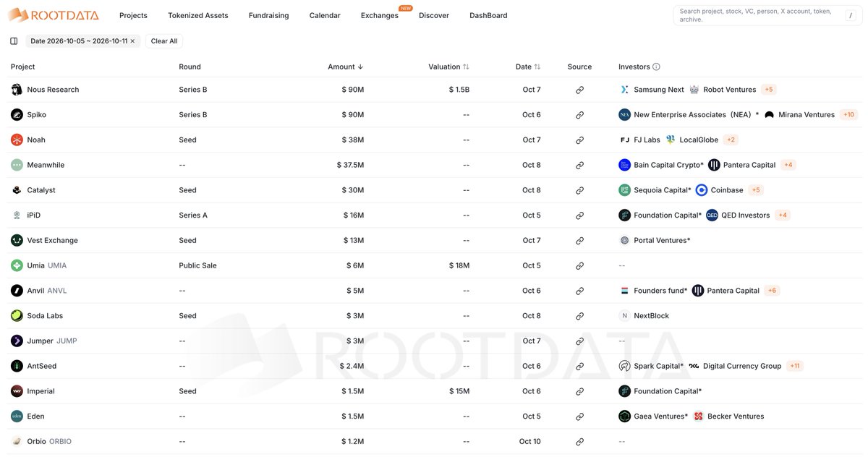This screenshot has width=868, height=457.
Task: Open source link for Umia
Action: click(x=579, y=265)
